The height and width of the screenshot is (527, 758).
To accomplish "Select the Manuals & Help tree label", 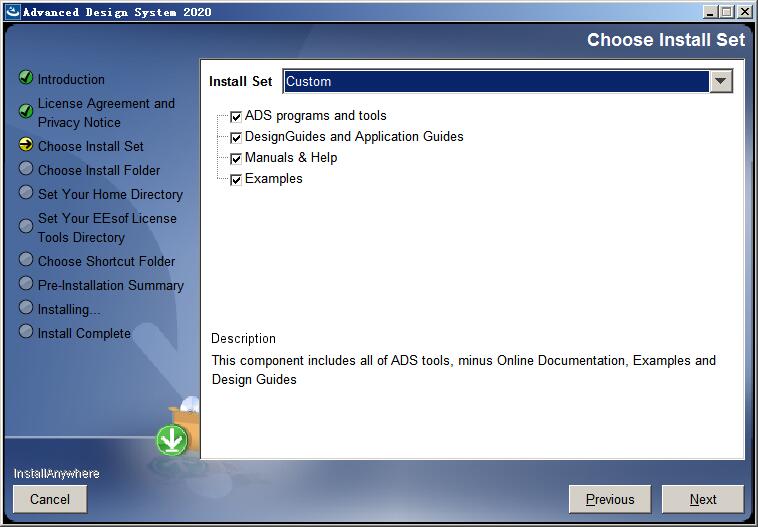I will coord(291,158).
